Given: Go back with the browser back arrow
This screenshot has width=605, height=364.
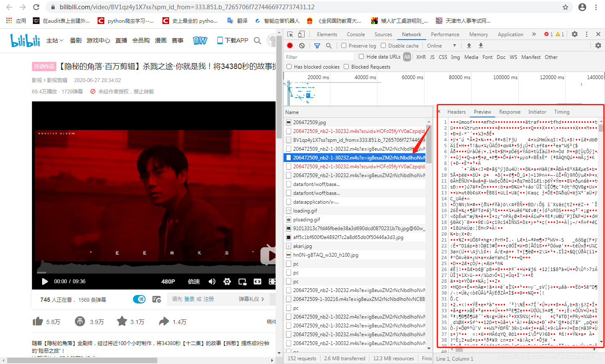Looking at the screenshot, I should click(x=9, y=7).
